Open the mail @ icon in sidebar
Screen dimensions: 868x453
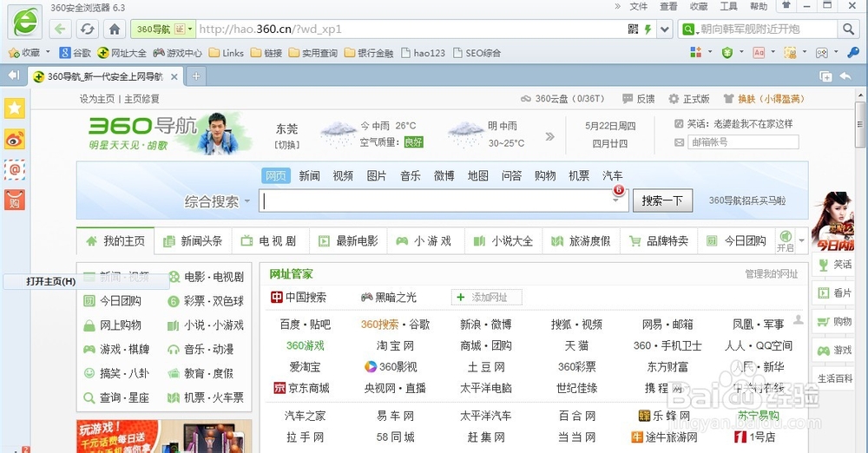pyautogui.click(x=15, y=169)
